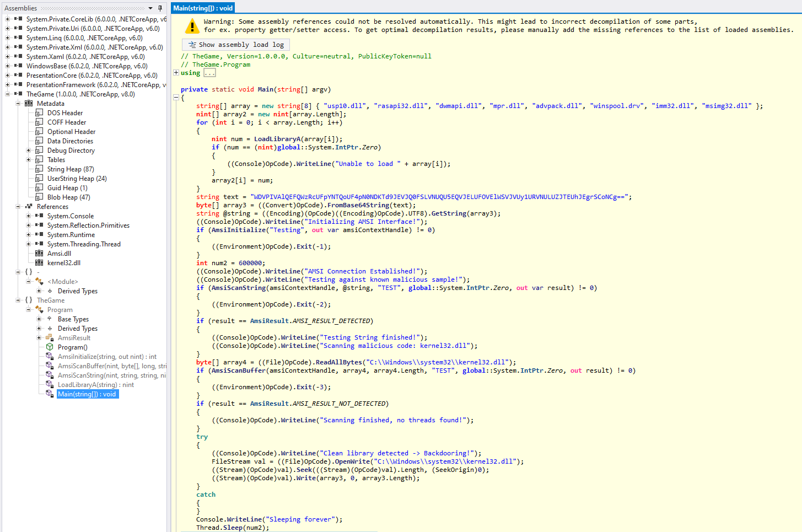Image resolution: width=802 pixels, height=532 pixels.
Task: Click the Assemblies panel title
Action: pyautogui.click(x=20, y=8)
